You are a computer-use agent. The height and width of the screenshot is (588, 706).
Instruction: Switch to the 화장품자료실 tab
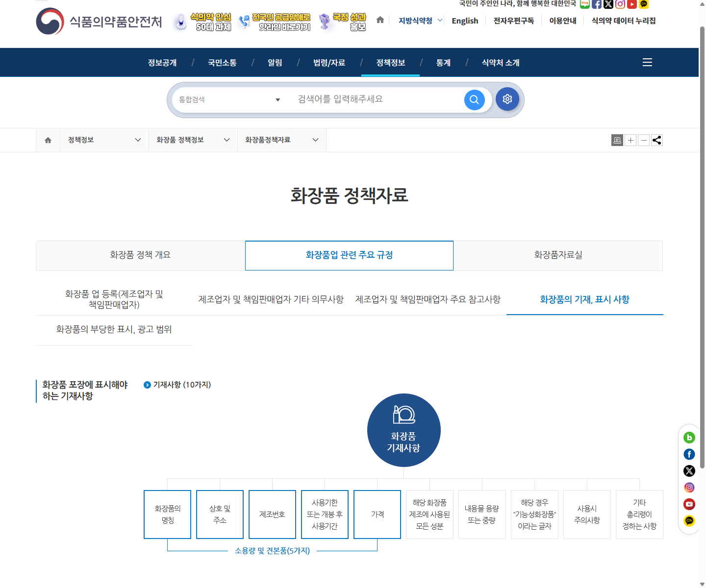pyautogui.click(x=558, y=255)
